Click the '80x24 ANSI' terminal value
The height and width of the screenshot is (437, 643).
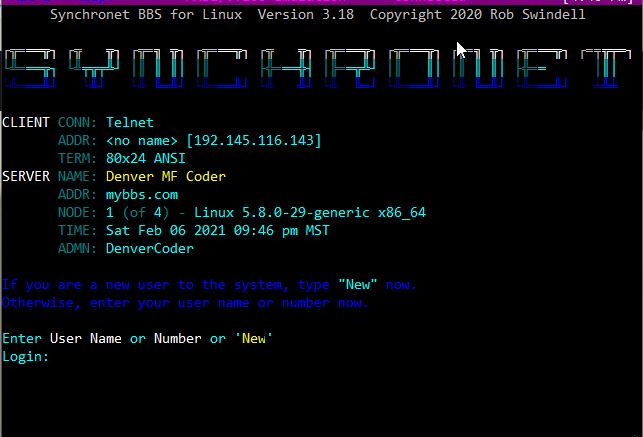click(x=146, y=158)
